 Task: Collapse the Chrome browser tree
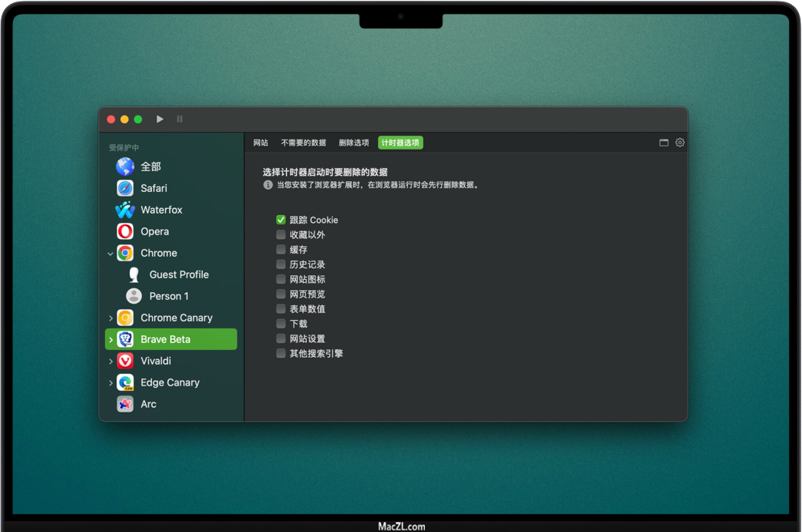tap(110, 254)
